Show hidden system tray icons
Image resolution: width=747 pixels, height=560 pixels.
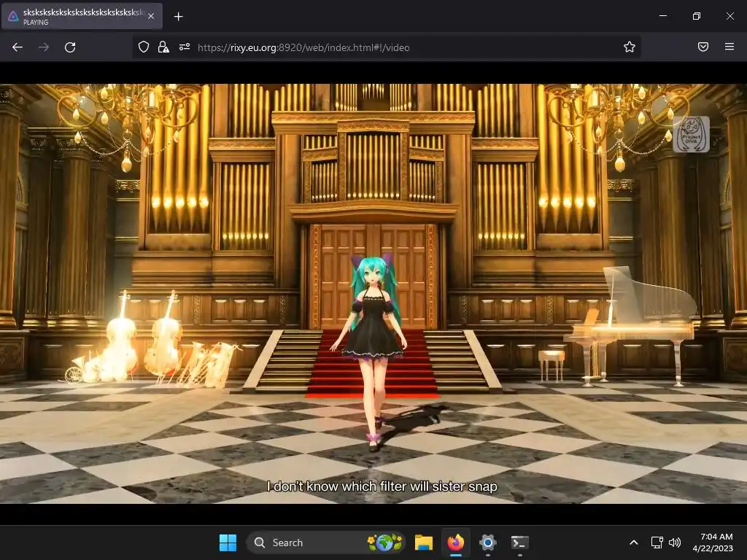click(x=634, y=542)
